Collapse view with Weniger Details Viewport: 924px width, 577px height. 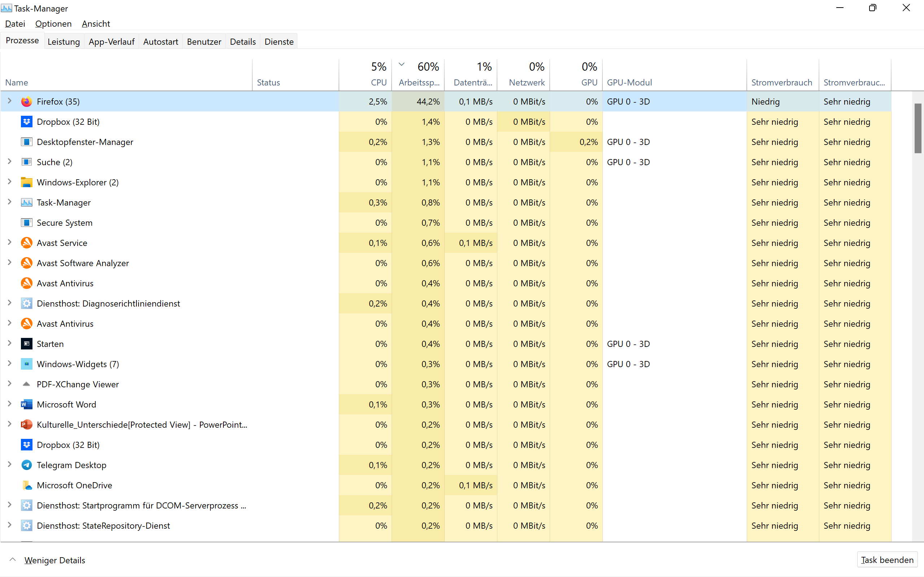[54, 560]
